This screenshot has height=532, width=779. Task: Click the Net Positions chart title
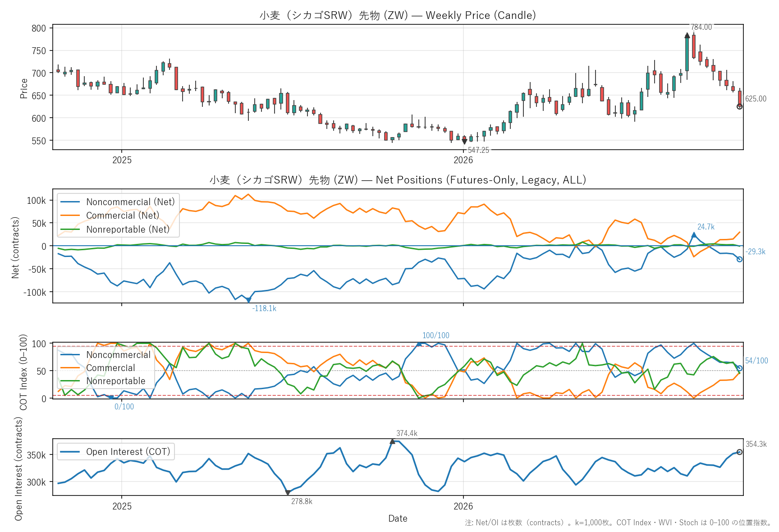point(398,180)
